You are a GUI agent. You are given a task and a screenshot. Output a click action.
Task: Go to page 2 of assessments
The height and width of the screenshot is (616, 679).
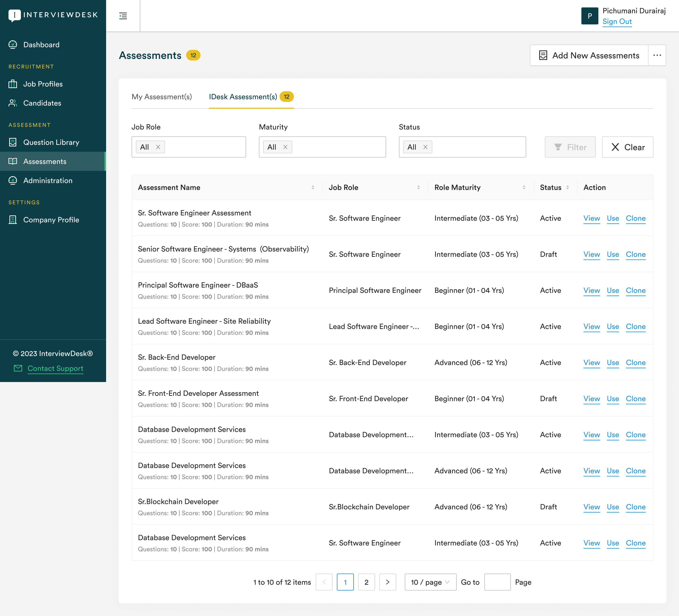point(366,582)
